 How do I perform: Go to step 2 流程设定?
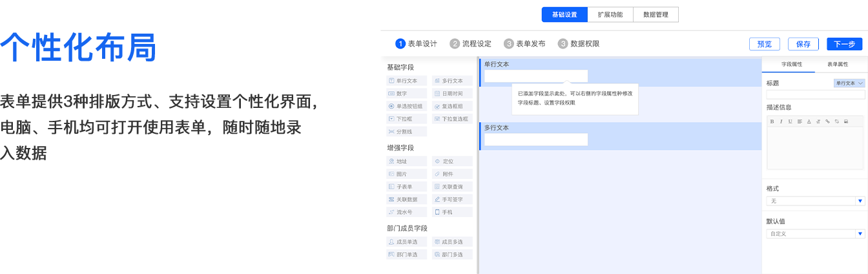471,44
